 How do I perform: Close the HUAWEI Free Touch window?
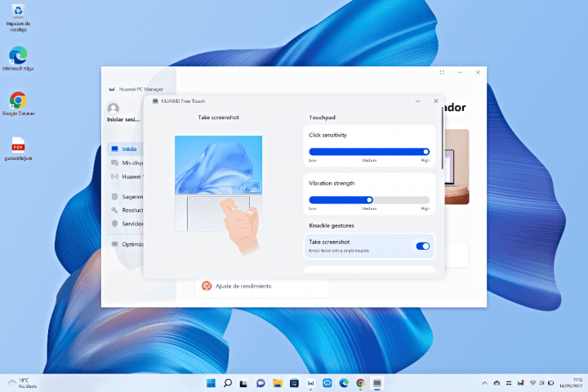click(436, 101)
